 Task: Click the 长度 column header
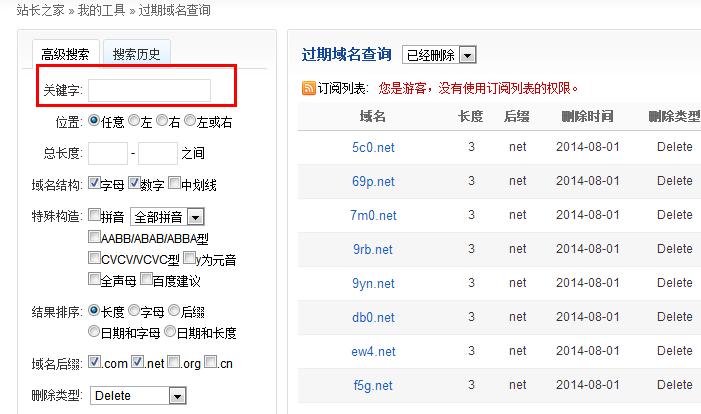[x=470, y=117]
